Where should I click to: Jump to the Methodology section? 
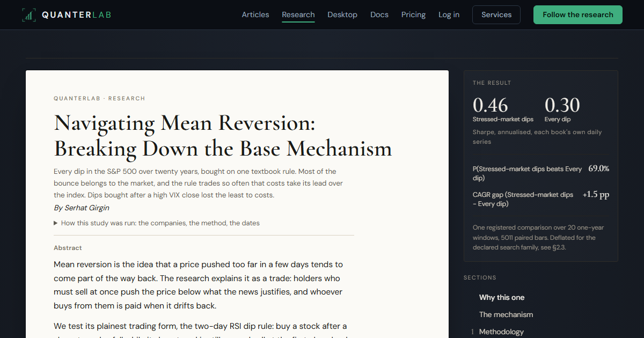(501, 332)
